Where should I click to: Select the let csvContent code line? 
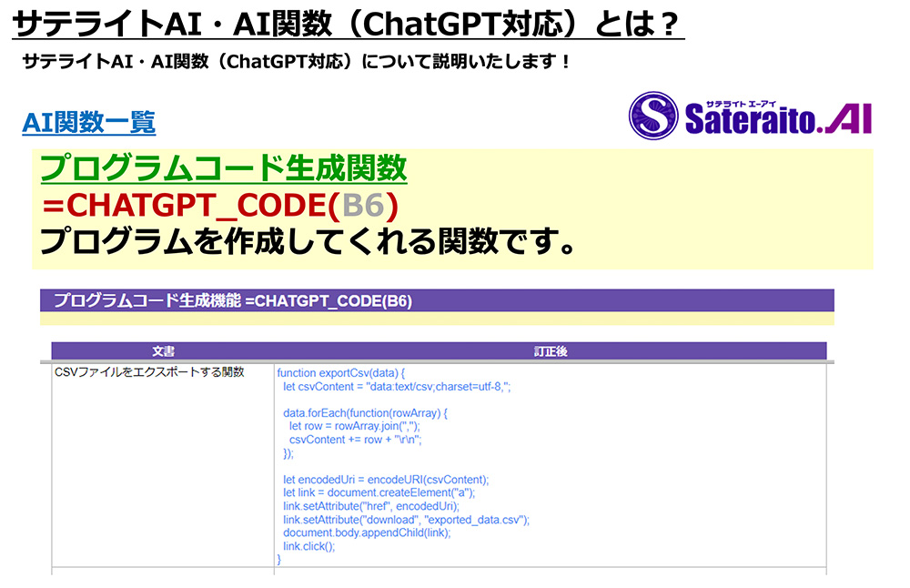[397, 386]
